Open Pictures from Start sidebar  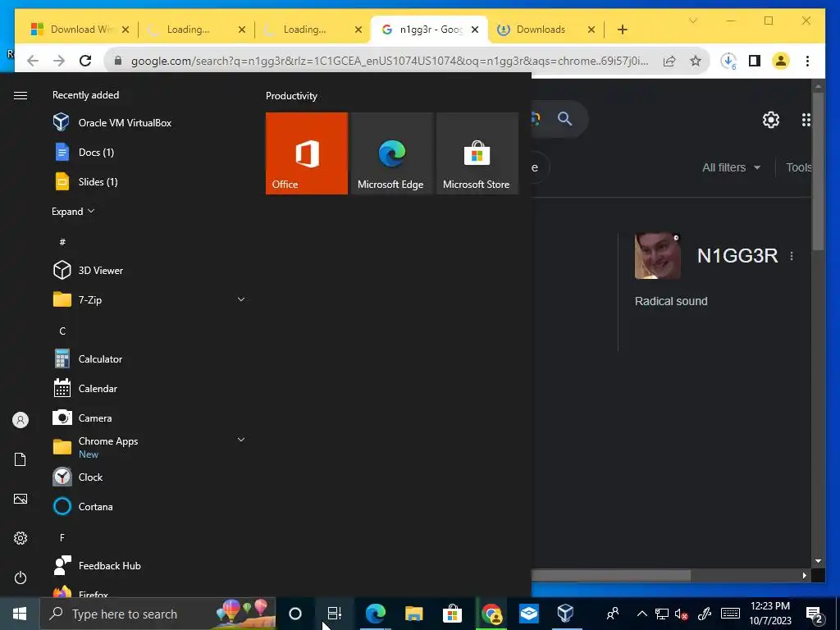coord(21,499)
